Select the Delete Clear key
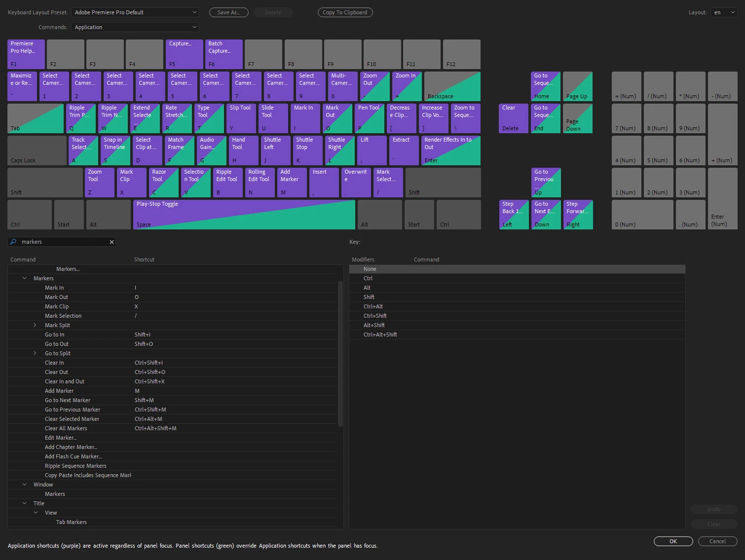745x560 pixels. pyautogui.click(x=514, y=118)
